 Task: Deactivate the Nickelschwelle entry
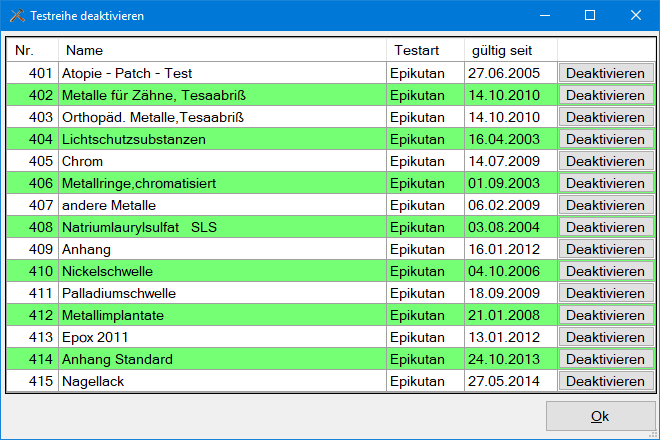point(605,271)
